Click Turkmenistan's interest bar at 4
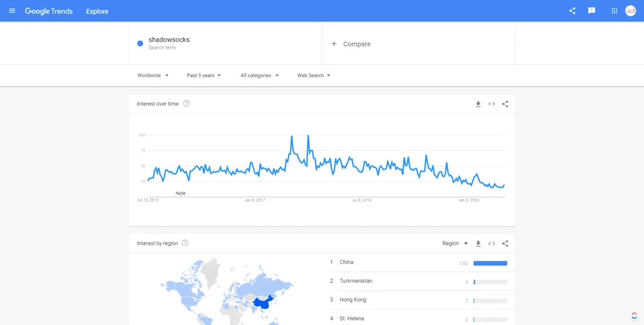The height and width of the screenshot is (325, 644). coord(491,282)
